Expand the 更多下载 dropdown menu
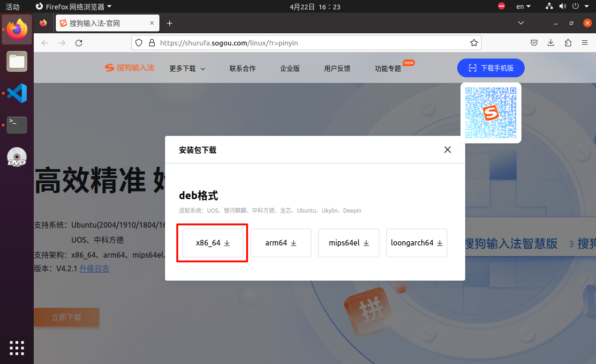The height and width of the screenshot is (364, 596). [x=188, y=68]
